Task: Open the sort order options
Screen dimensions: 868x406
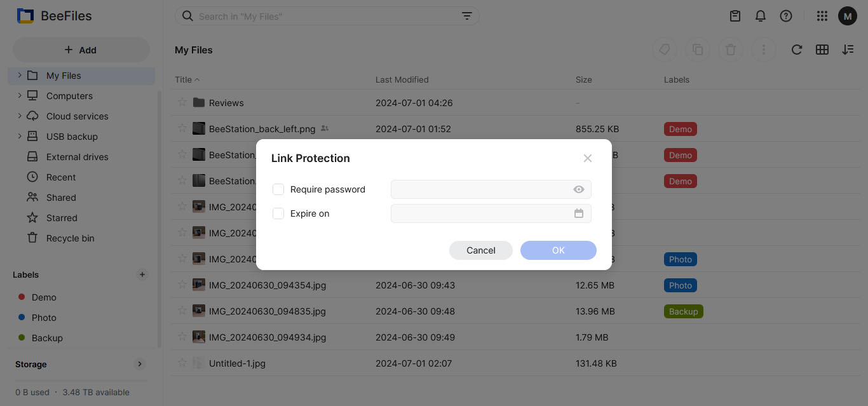Action: tap(848, 50)
